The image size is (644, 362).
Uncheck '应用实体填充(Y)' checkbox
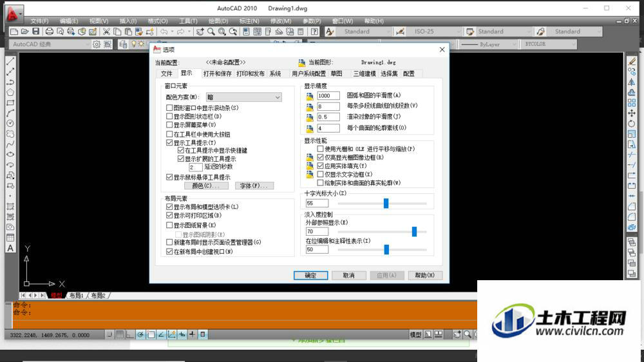tap(320, 166)
